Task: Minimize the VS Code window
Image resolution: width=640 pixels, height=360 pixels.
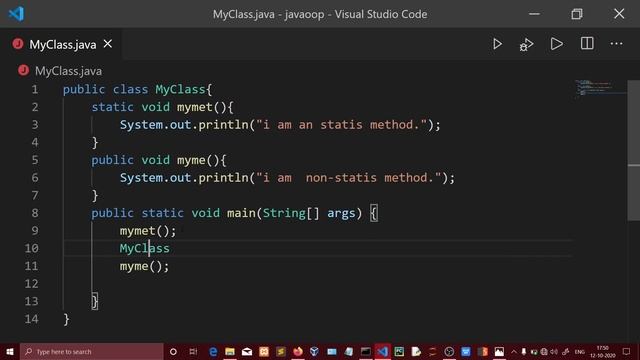Action: click(x=534, y=14)
